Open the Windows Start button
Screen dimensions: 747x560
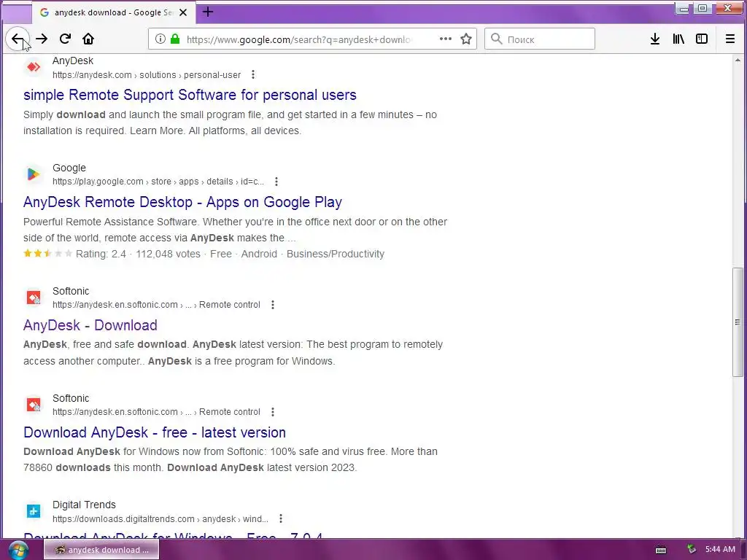coord(18,550)
